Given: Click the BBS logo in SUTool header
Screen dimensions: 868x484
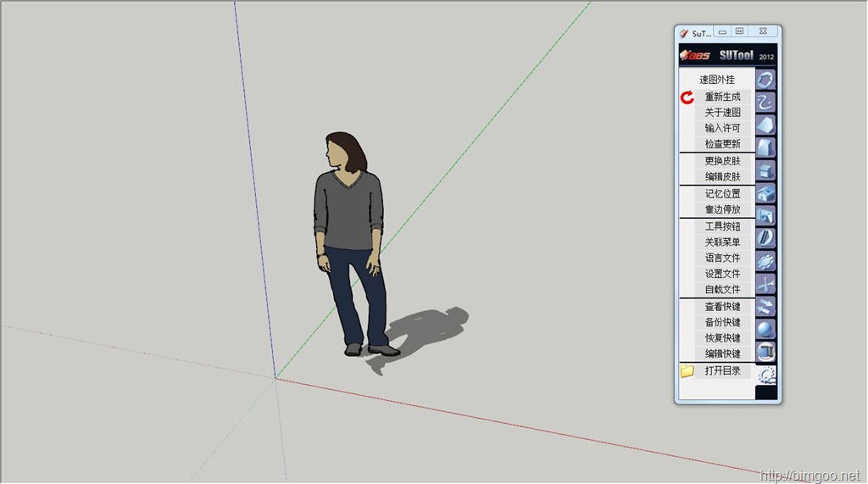Looking at the screenshot, I should [697, 56].
